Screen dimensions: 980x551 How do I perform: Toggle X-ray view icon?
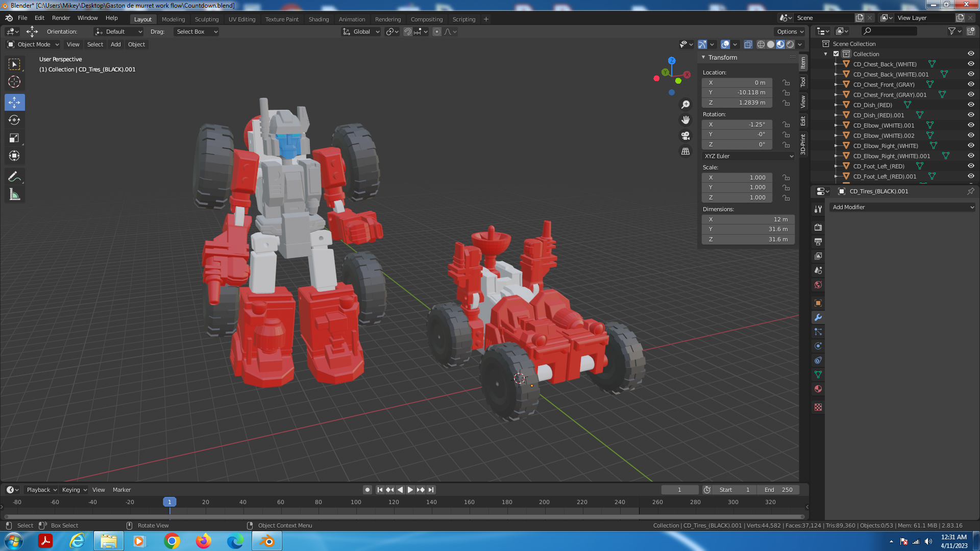click(748, 44)
